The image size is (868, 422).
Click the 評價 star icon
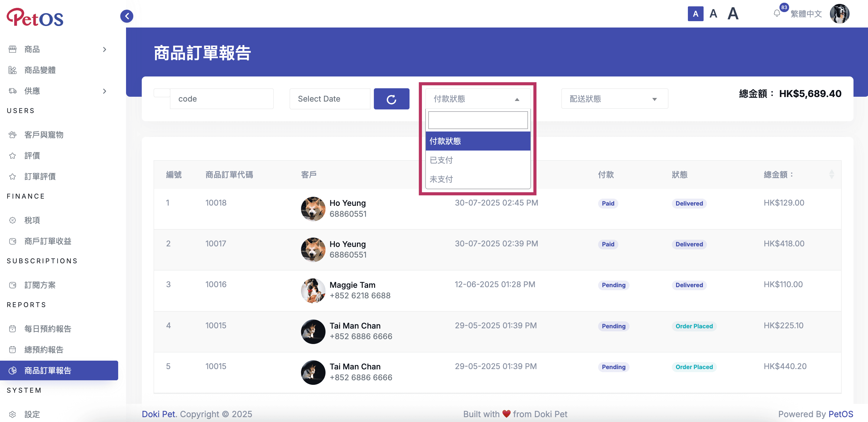click(x=12, y=156)
